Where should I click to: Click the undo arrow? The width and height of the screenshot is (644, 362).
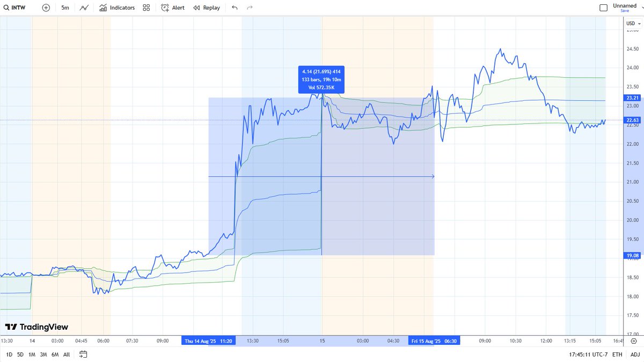pos(235,8)
